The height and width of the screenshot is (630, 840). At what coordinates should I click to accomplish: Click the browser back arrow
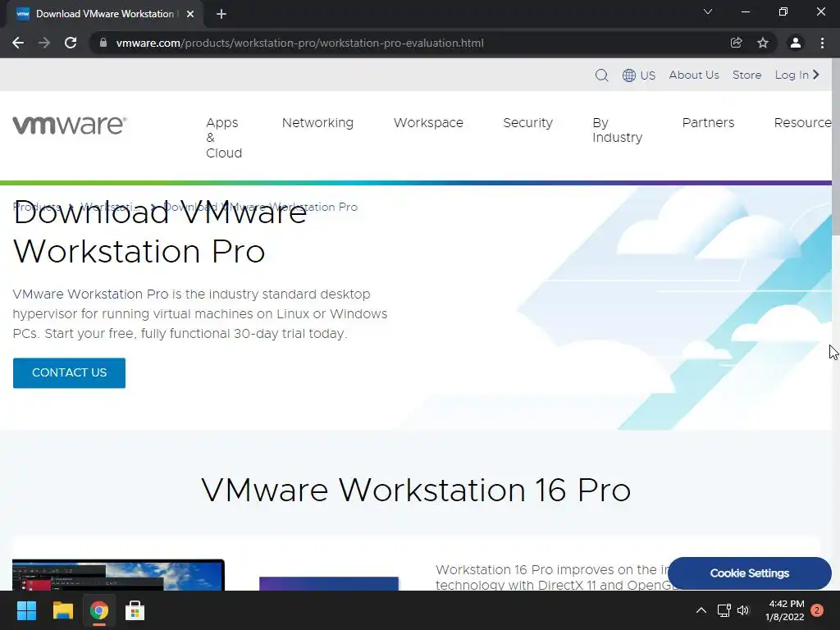click(18, 43)
